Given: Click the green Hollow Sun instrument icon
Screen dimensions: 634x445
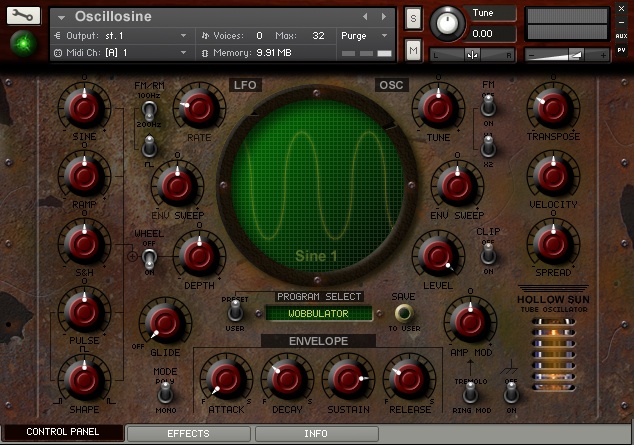Looking at the screenshot, I should pyautogui.click(x=23, y=43).
